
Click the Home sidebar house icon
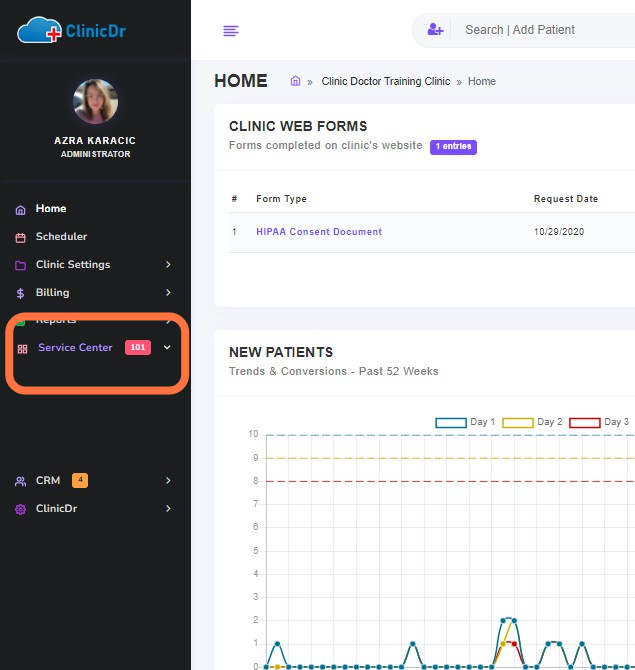[x=20, y=210]
